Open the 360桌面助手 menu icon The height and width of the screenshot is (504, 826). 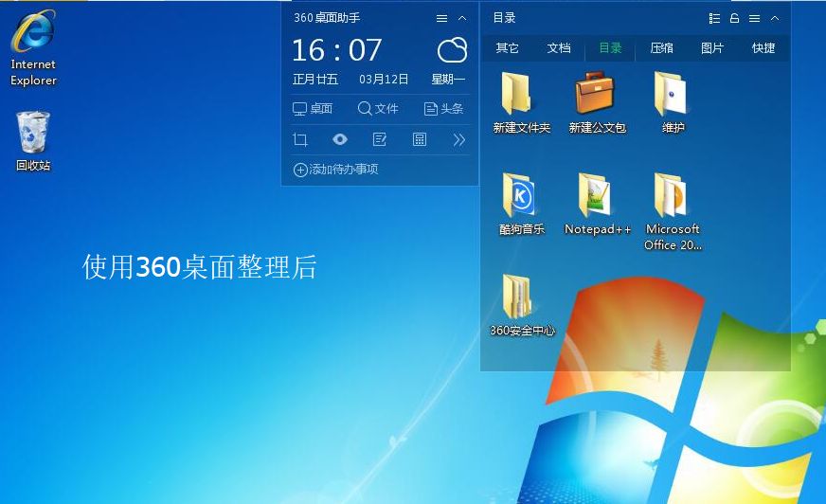point(442,18)
